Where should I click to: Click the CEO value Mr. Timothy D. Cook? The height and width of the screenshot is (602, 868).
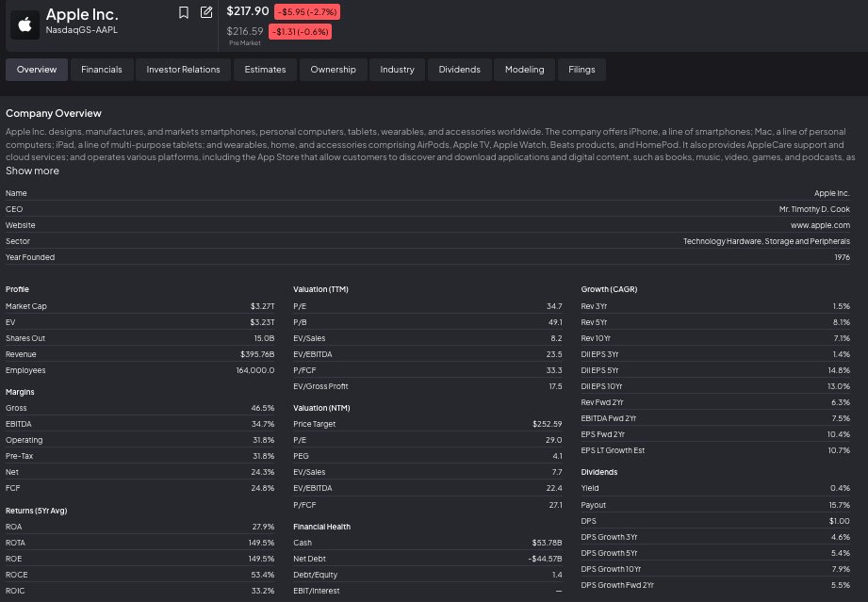tap(814, 209)
